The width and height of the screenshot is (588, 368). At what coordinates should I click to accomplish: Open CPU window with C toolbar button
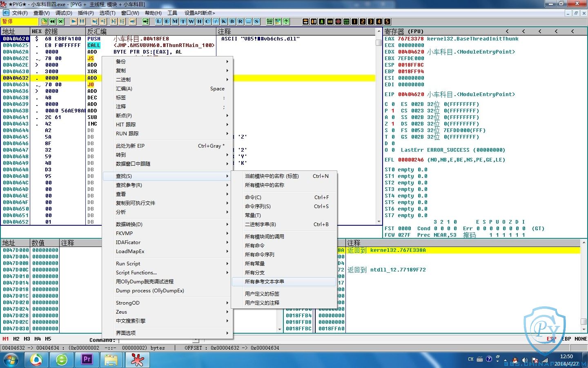[207, 21]
